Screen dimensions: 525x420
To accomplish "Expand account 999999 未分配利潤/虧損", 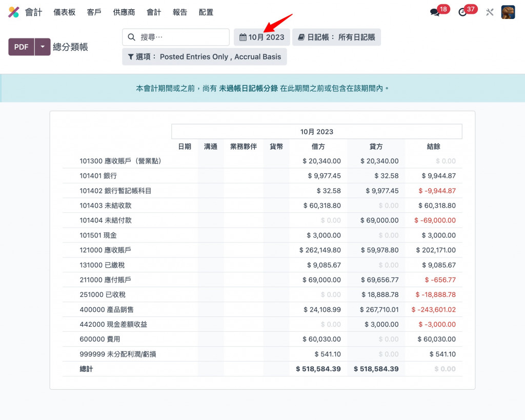I will 118,354.
